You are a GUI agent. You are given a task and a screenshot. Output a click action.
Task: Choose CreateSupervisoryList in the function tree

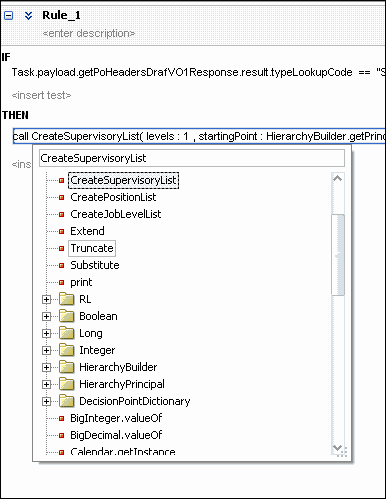click(x=123, y=180)
